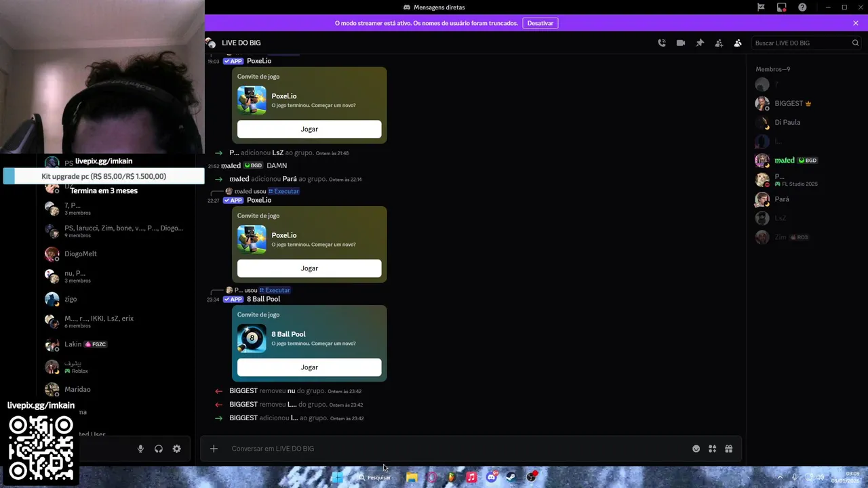Image resolution: width=868 pixels, height=488 pixels.
Task: Open the Quests flag icon in title bar
Action: click(761, 7)
